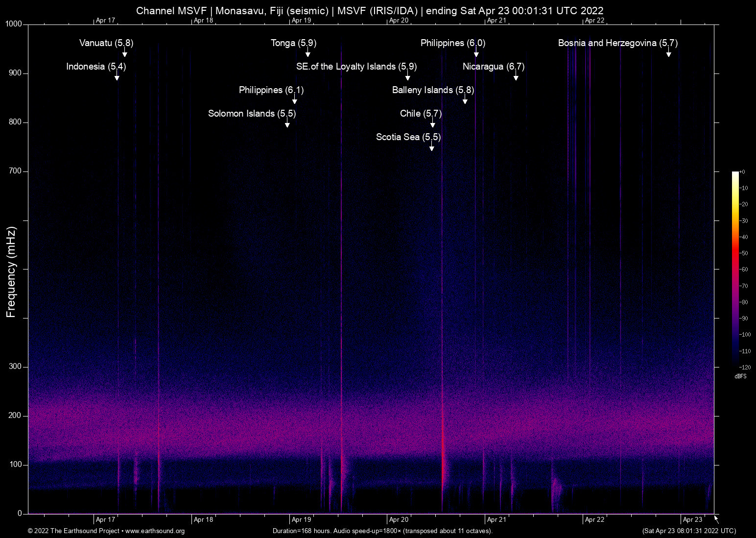Click the Apr 17 label on the top time axis
The width and height of the screenshot is (756, 538).
click(x=106, y=20)
